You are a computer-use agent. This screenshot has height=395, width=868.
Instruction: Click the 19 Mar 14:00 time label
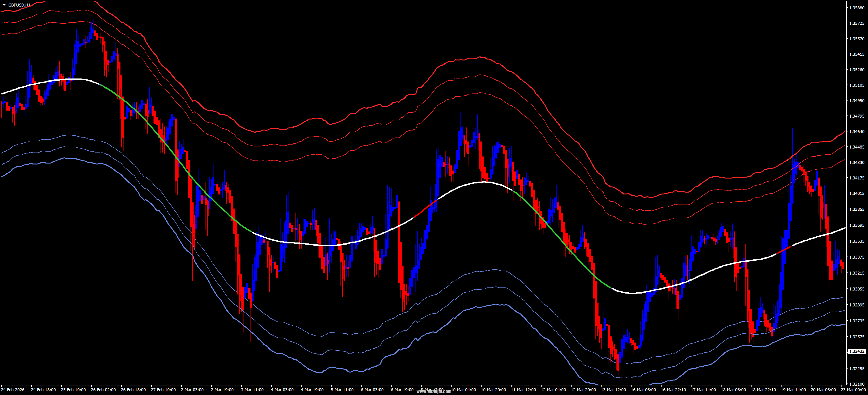(x=793, y=390)
